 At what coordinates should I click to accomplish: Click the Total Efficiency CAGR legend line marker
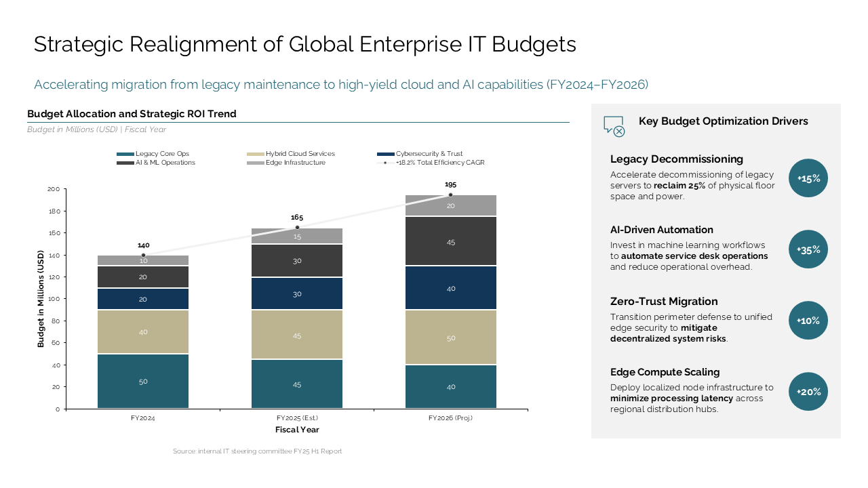[385, 163]
